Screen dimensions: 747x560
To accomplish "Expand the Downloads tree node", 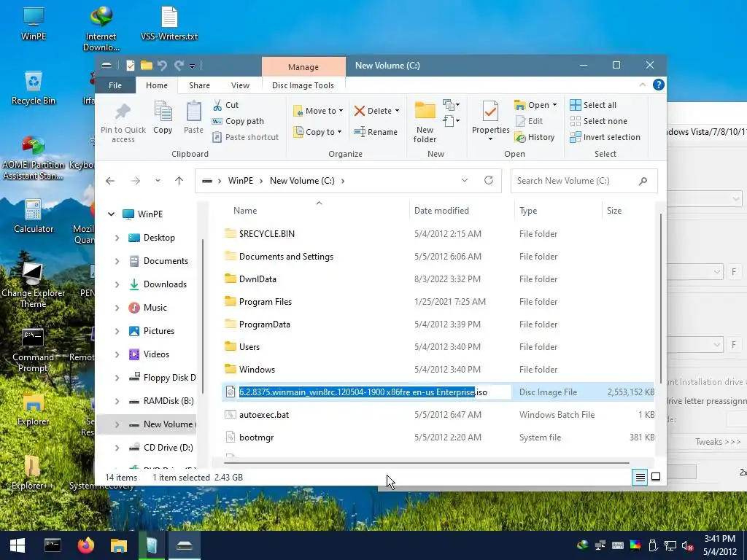I will 117,284.
